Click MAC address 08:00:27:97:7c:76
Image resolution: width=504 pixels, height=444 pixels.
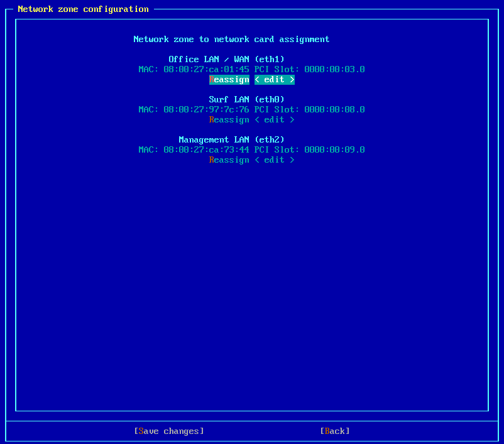(x=206, y=109)
